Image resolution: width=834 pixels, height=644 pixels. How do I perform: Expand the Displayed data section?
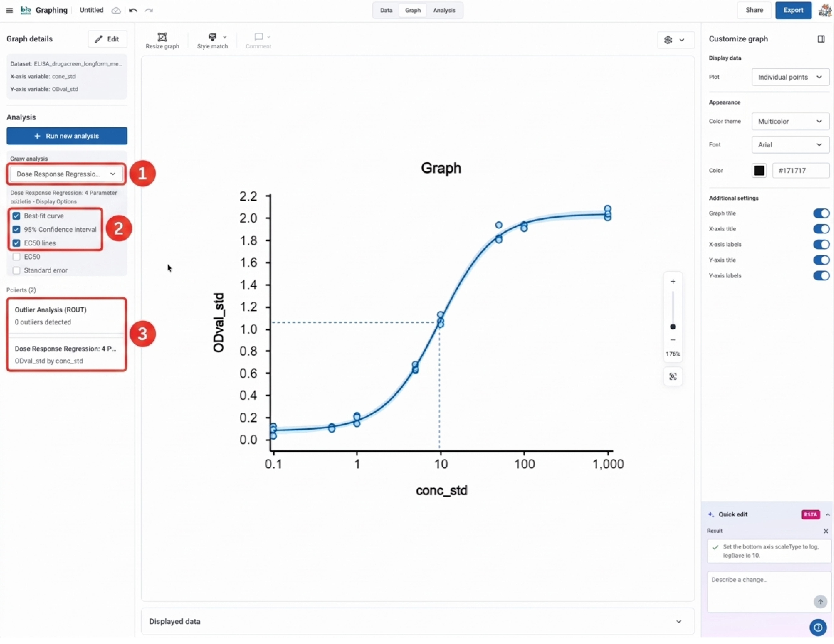pyautogui.click(x=418, y=621)
